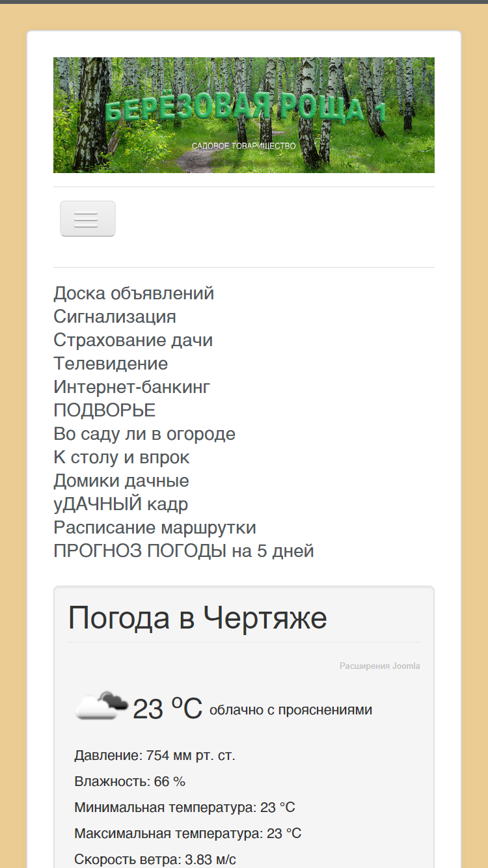Open Расписание маршрутки link

click(x=155, y=528)
